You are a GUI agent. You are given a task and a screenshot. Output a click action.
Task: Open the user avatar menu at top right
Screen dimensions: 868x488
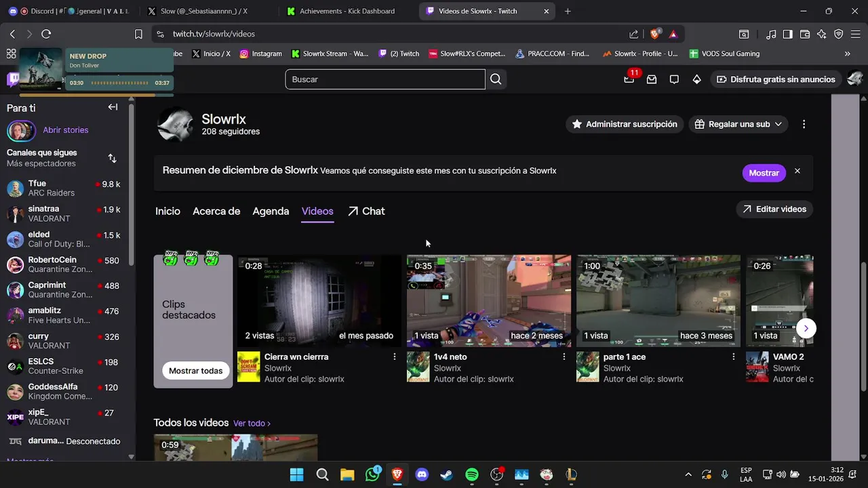(x=854, y=79)
